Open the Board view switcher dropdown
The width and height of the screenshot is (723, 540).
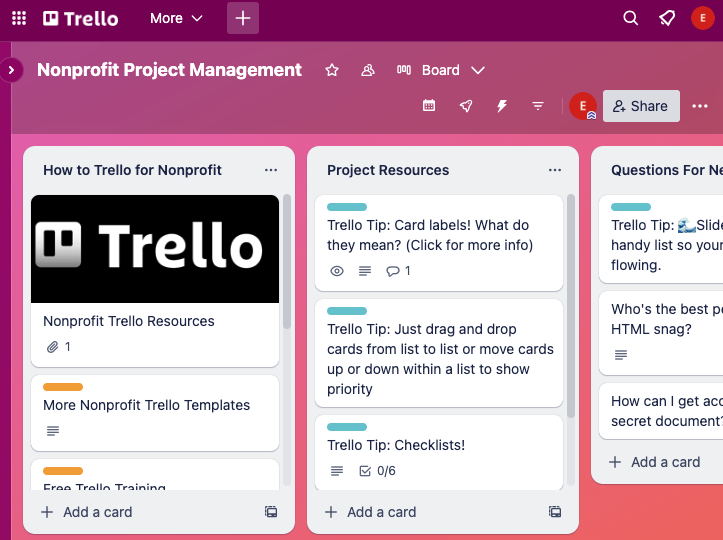coord(441,70)
